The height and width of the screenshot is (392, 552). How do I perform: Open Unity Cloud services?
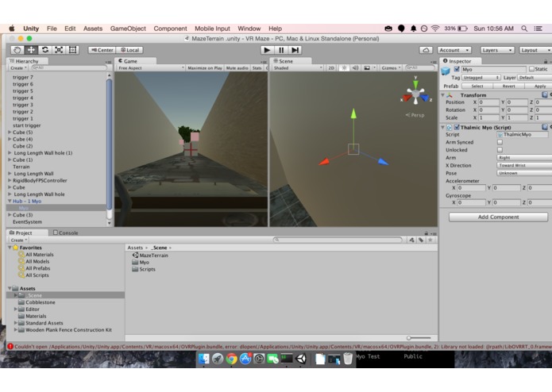426,50
